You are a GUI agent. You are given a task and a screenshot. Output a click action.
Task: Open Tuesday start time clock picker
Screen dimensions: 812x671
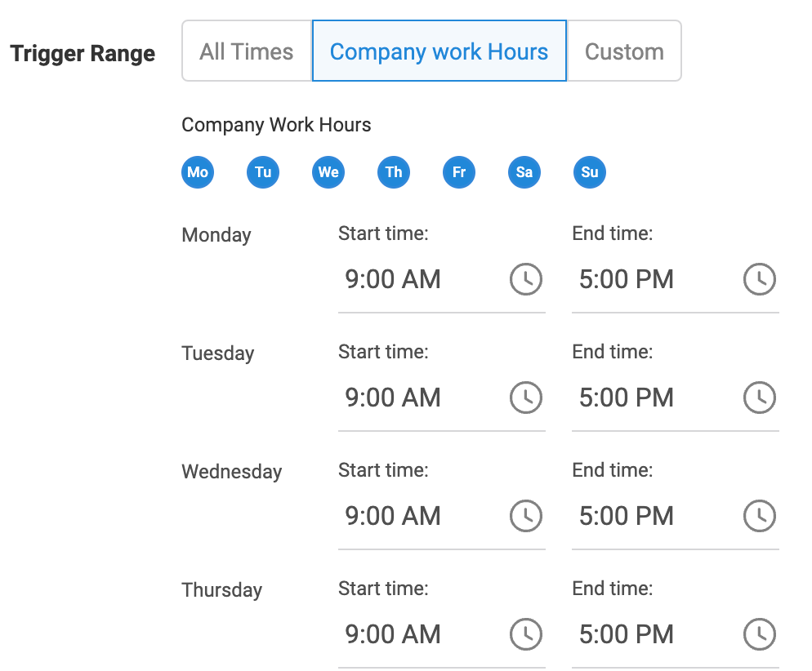coord(526,398)
